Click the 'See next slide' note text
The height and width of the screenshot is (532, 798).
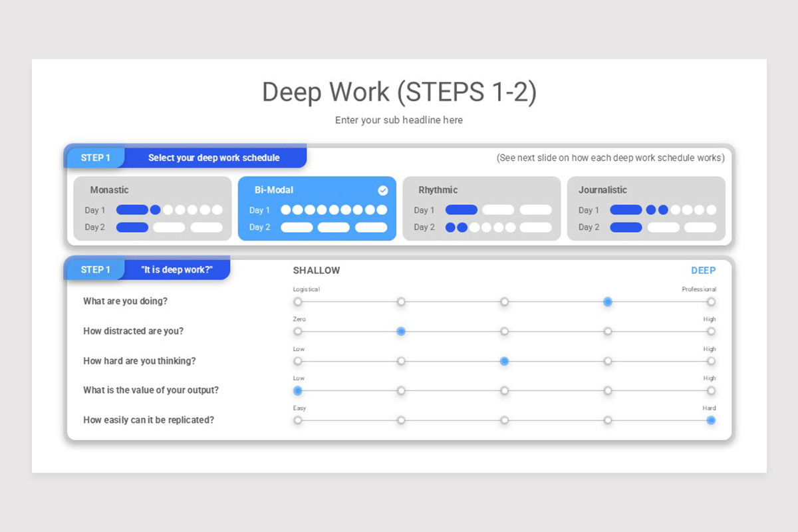click(x=610, y=158)
